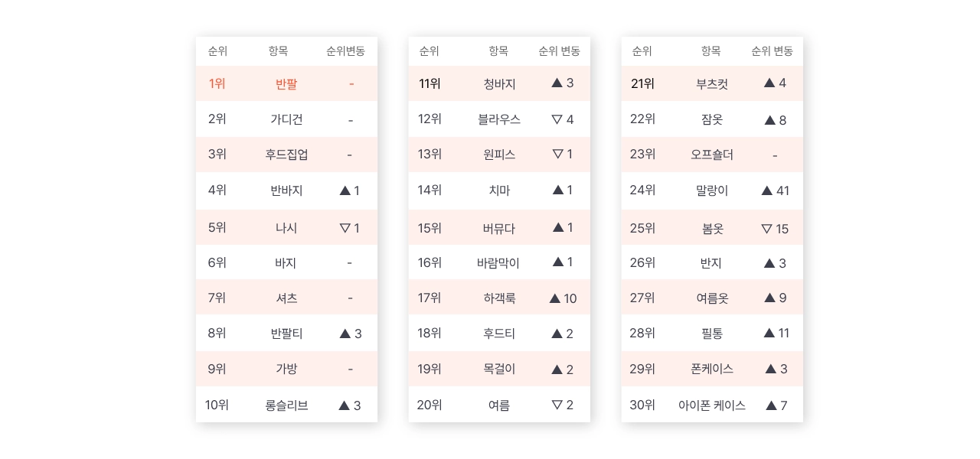Open the 오프숄더 entry
The width and height of the screenshot is (980, 459).
coord(712,155)
